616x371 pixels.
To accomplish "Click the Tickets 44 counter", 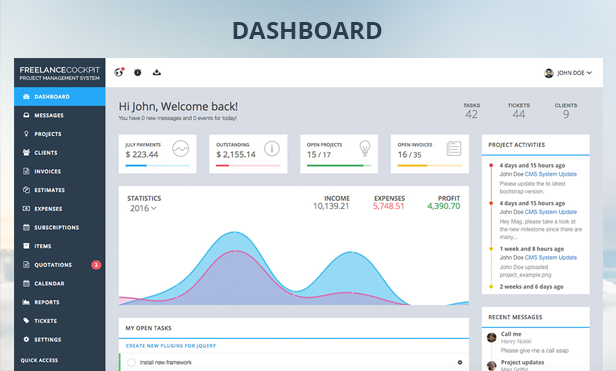I will pos(519,111).
